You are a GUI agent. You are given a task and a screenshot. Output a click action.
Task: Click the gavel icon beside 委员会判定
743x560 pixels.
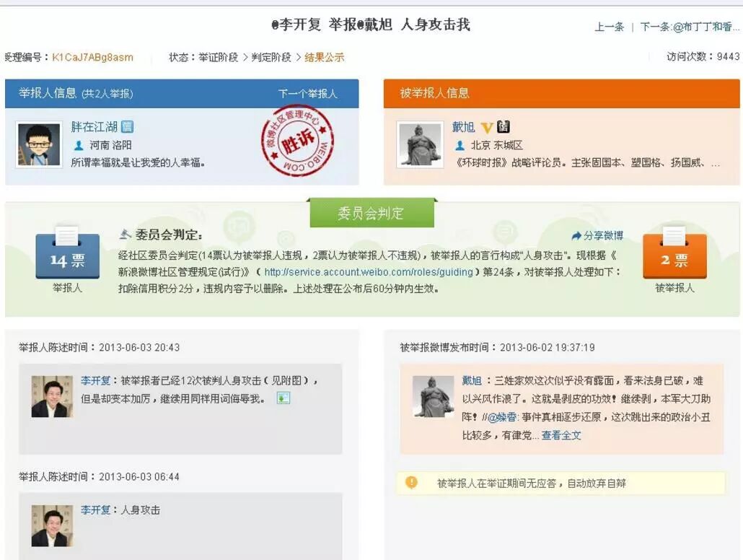tap(125, 234)
